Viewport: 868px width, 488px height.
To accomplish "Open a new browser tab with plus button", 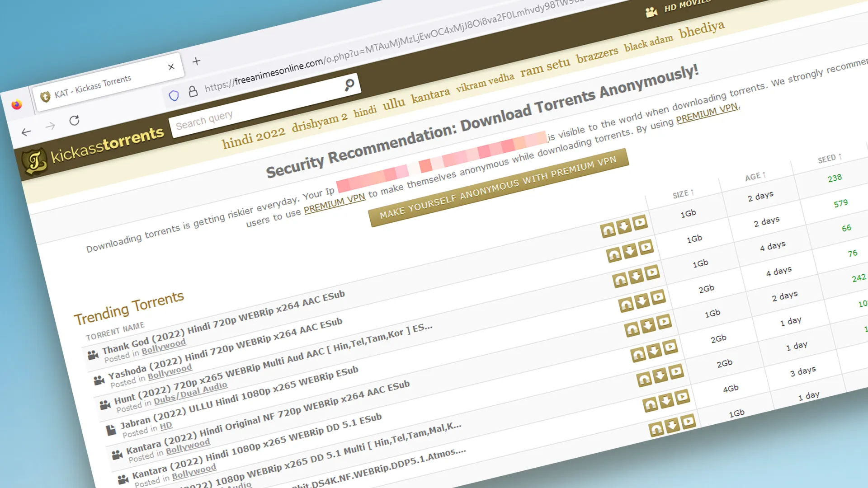I will coord(196,61).
